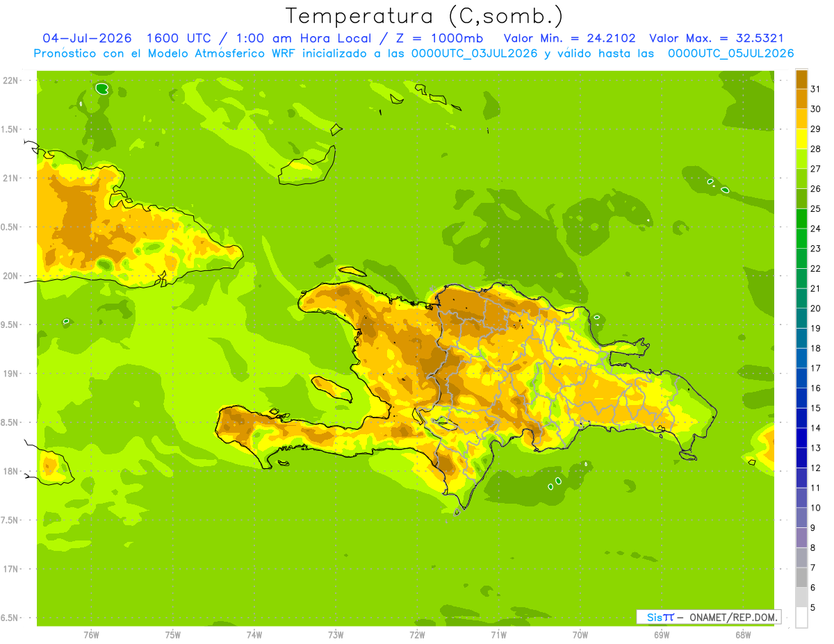This screenshot has width=834, height=644.
Task: Click the 22N latitude axis label
Action: [10, 81]
